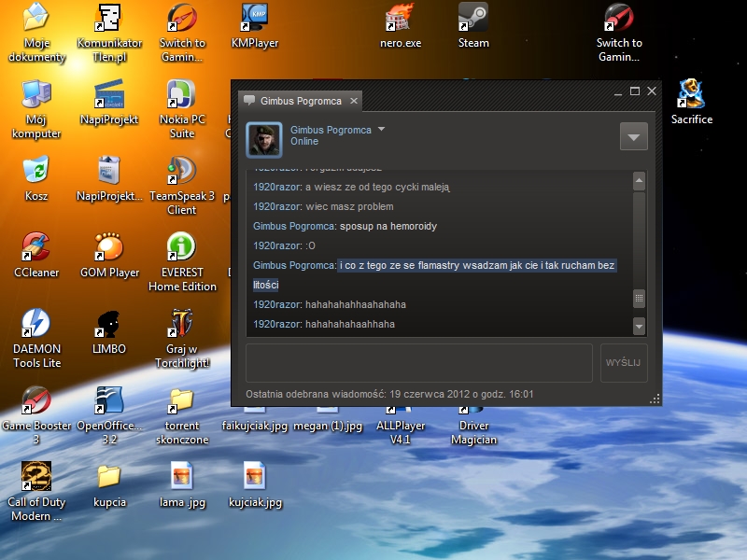Launch the LIMBO game icon
The height and width of the screenshot is (560, 747).
(108, 324)
